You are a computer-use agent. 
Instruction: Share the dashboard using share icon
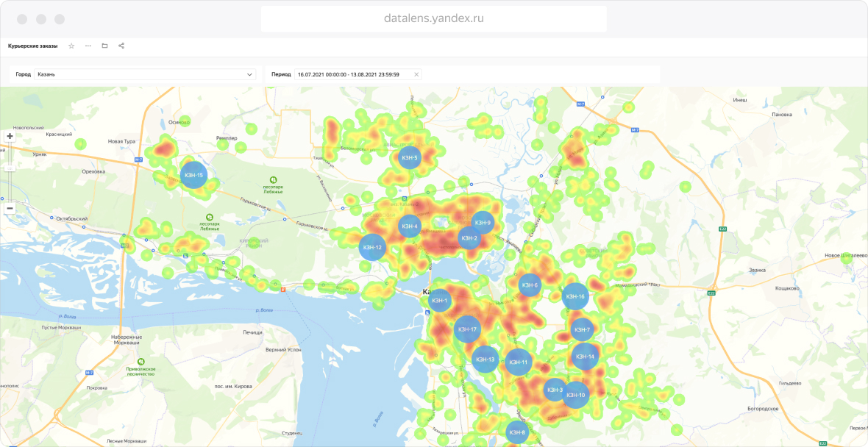[121, 46]
